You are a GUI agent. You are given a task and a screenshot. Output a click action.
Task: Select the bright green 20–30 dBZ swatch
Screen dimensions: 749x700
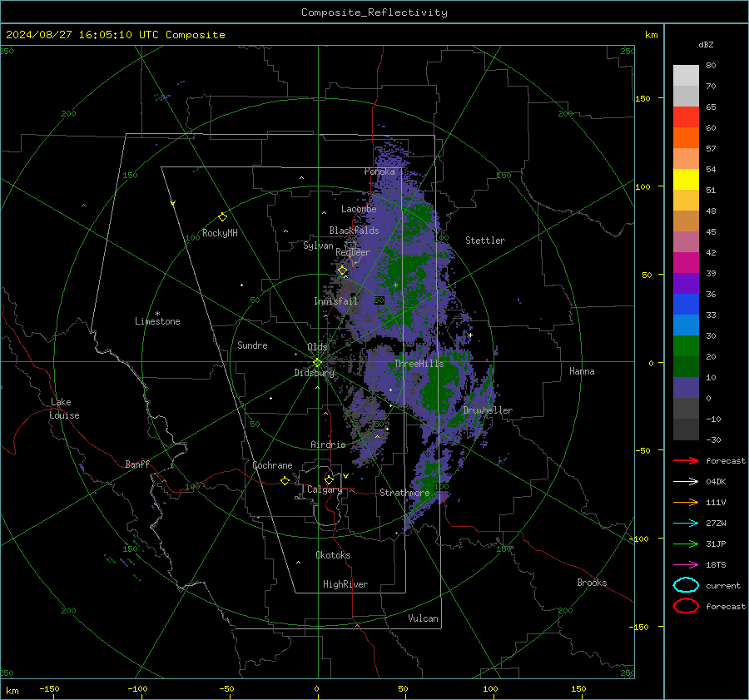(686, 346)
